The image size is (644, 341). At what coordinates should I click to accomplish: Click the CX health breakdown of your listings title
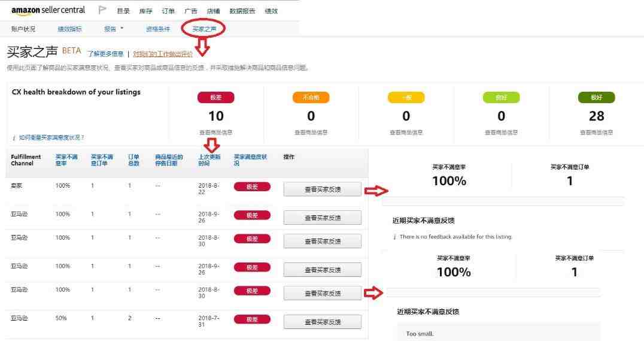click(76, 92)
